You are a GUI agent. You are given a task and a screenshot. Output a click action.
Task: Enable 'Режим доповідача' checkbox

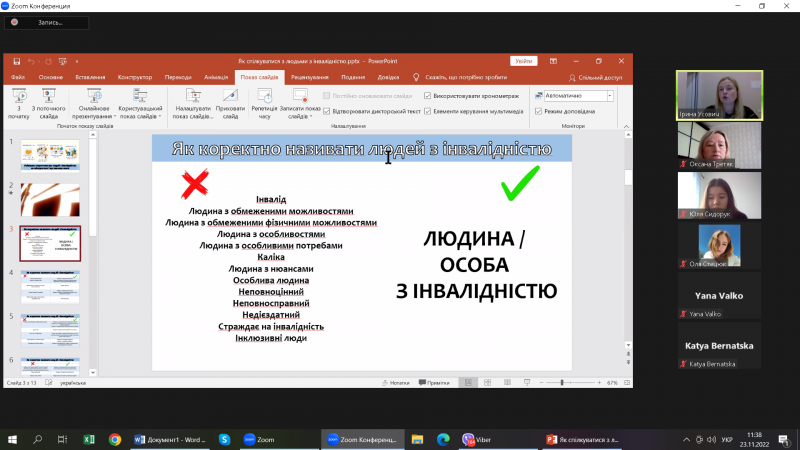pyautogui.click(x=540, y=111)
